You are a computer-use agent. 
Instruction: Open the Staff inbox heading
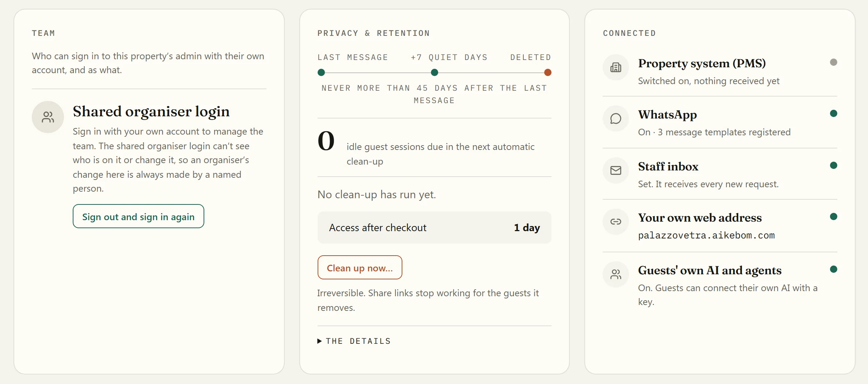668,166
